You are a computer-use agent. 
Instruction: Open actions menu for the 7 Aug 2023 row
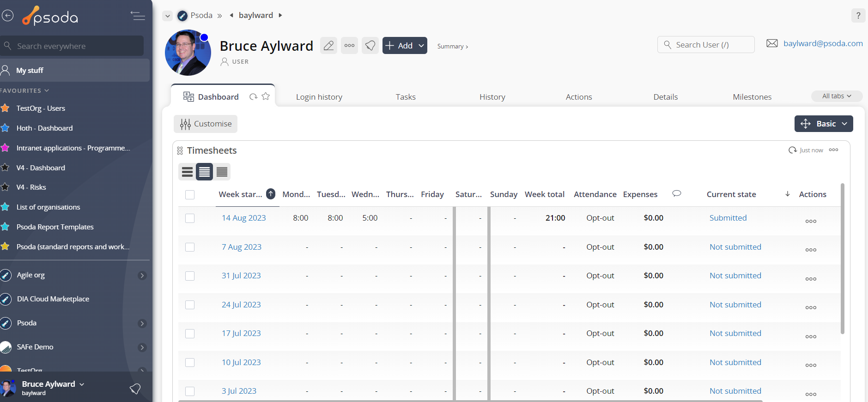811,250
